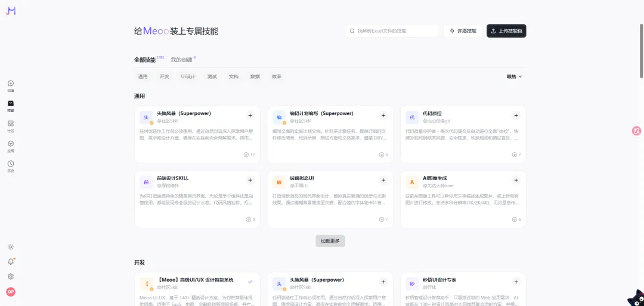Click download count icon on 前端设计SKILL card

click(x=248, y=220)
